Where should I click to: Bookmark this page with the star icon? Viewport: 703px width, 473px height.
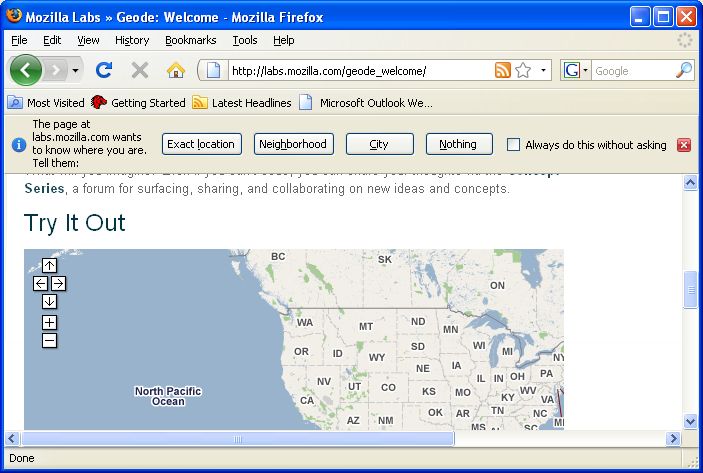523,70
